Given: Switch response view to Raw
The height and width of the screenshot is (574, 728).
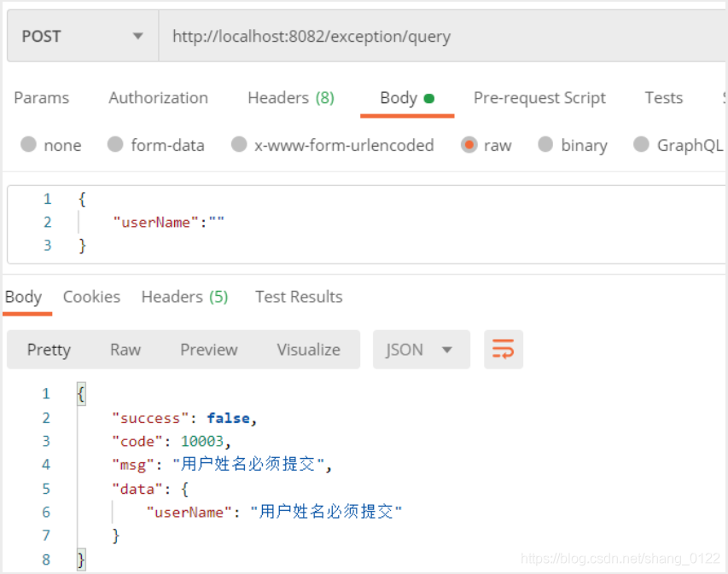Looking at the screenshot, I should [x=125, y=350].
